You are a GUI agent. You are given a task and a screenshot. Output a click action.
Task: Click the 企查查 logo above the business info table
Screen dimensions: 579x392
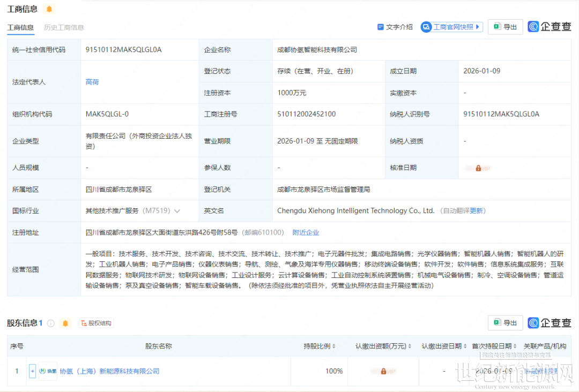tap(549, 27)
